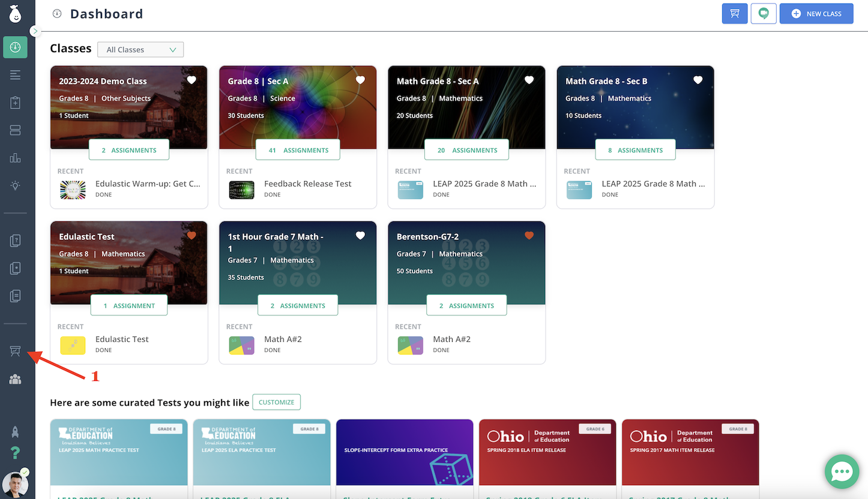The width and height of the screenshot is (868, 499).
Task: Open the Slope-Intercept Form Extra Practice thumbnail
Action: (405, 452)
